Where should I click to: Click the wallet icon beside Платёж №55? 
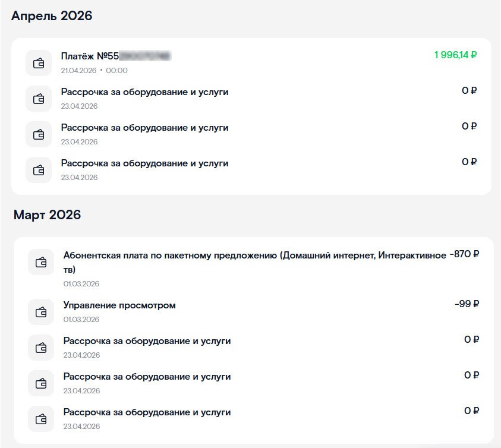[x=39, y=63]
